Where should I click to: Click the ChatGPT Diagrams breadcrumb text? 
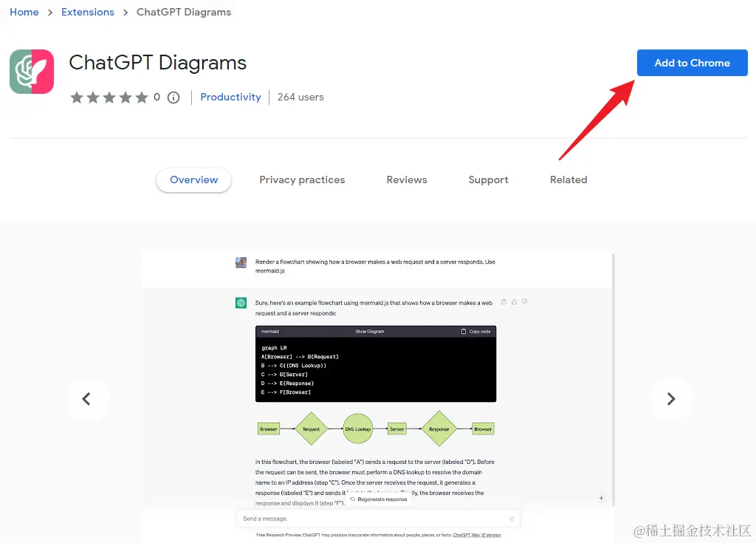point(184,12)
